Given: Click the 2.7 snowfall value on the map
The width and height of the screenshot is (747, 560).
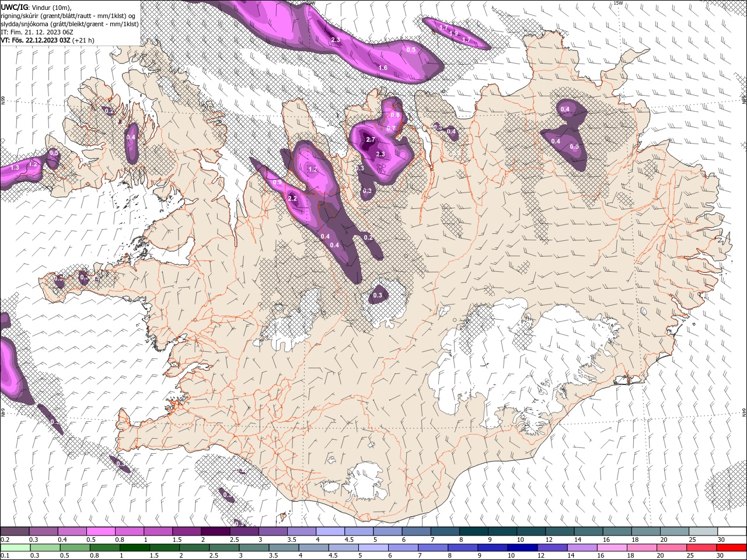Looking at the screenshot, I should tap(370, 139).
